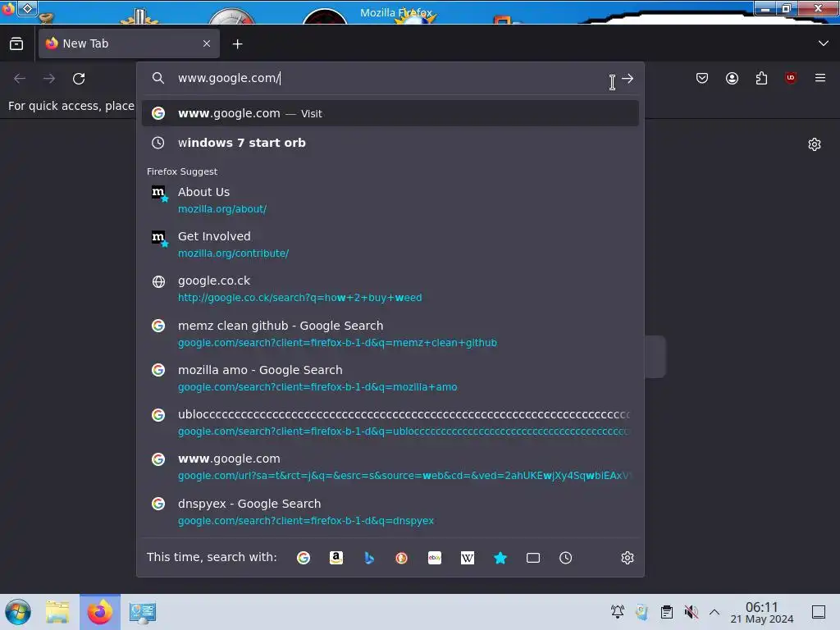This screenshot has height=630, width=840.
Task: Close the New Tab tab
Action: click(207, 43)
